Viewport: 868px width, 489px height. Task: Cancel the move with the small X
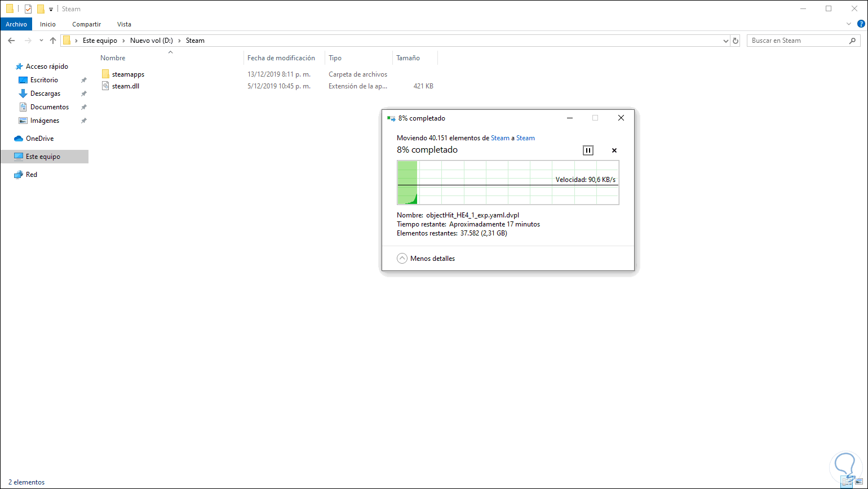[x=614, y=150]
